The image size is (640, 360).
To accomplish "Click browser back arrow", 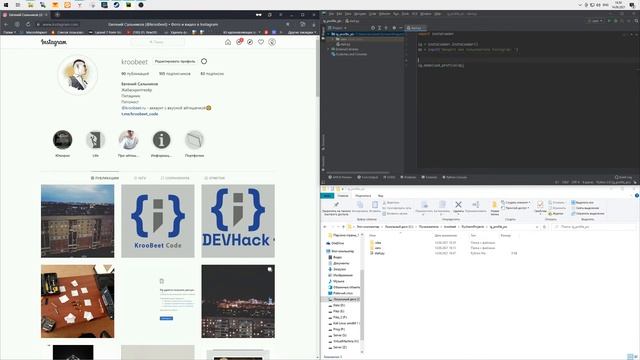I will point(6,24).
